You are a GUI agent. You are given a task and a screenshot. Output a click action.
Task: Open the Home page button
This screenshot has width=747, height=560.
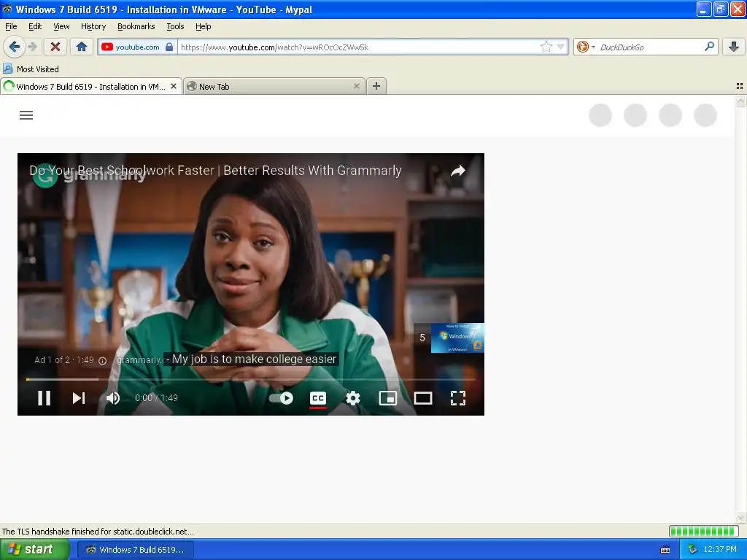point(82,47)
